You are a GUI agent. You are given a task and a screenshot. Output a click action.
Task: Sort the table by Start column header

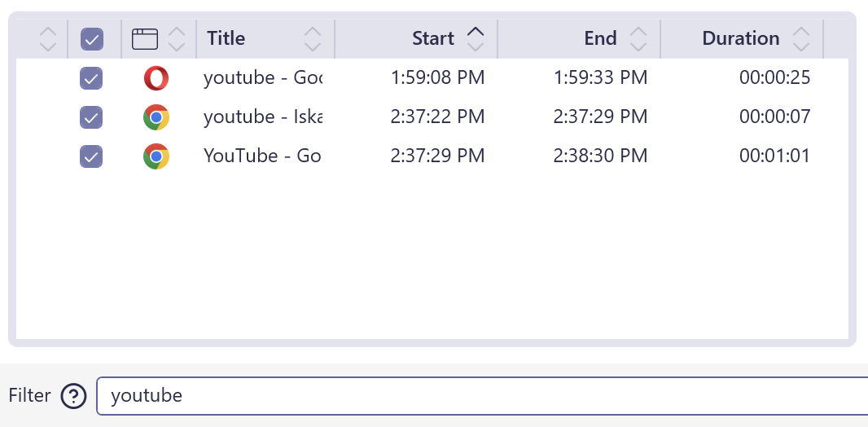pos(433,38)
